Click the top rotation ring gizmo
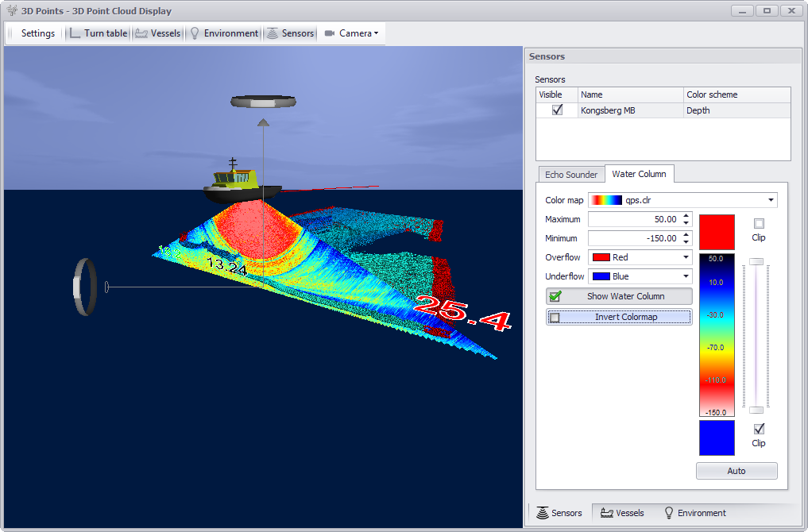808x532 pixels. coord(263,102)
